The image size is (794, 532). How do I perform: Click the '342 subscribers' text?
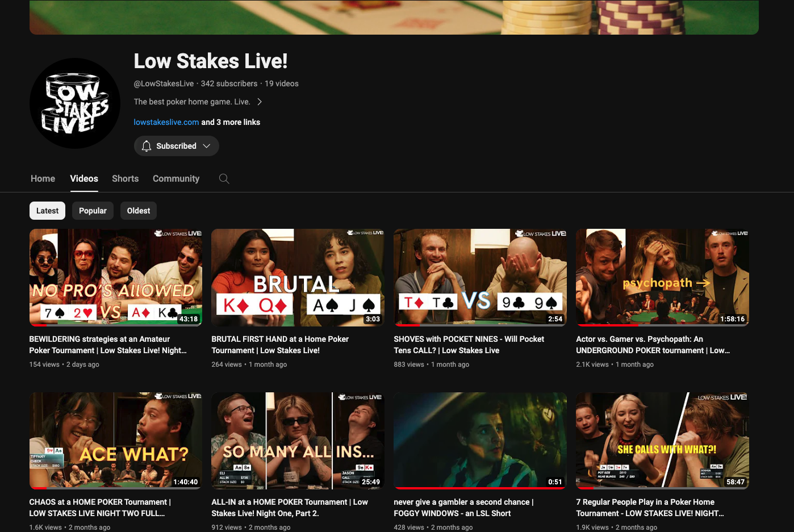click(x=229, y=83)
